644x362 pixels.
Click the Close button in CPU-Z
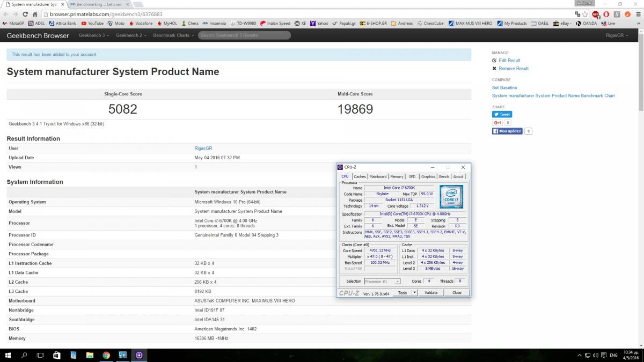(457, 293)
